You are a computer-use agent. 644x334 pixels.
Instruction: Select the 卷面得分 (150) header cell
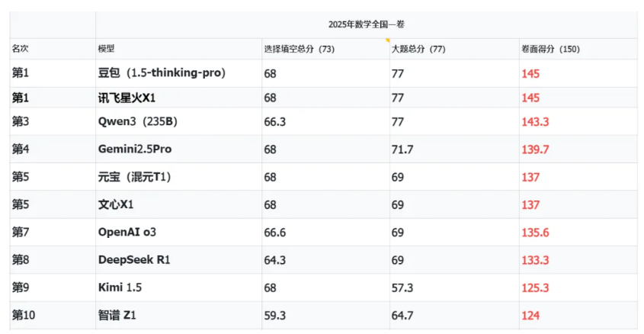coord(578,49)
